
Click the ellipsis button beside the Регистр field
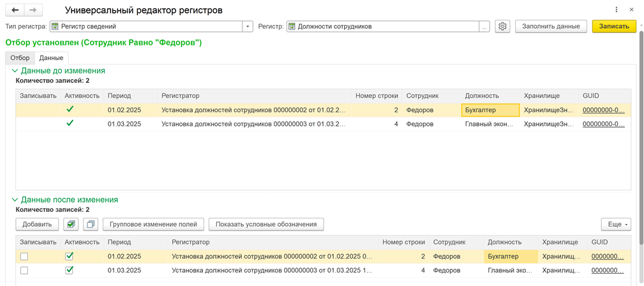click(x=484, y=26)
